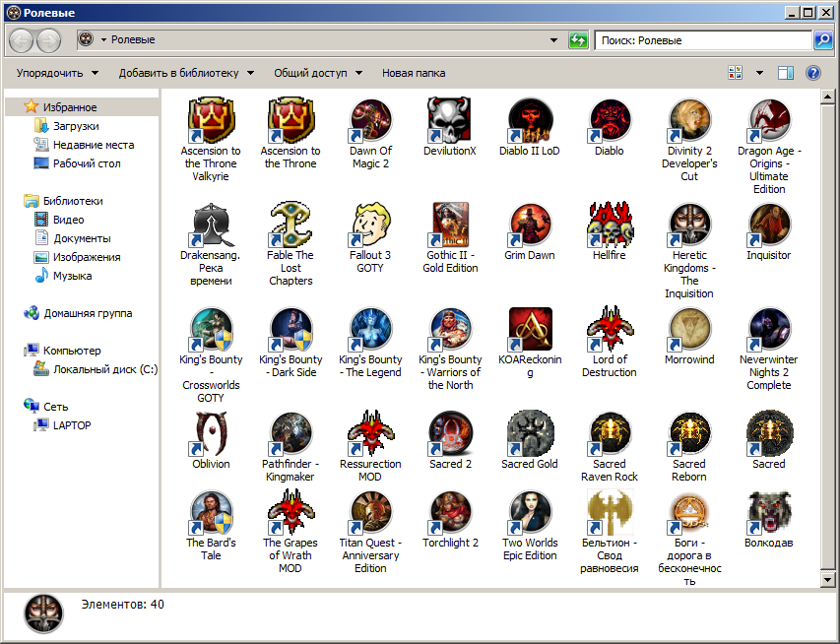
Task: Select the Fable The Lost Chapters icon
Action: click(291, 224)
